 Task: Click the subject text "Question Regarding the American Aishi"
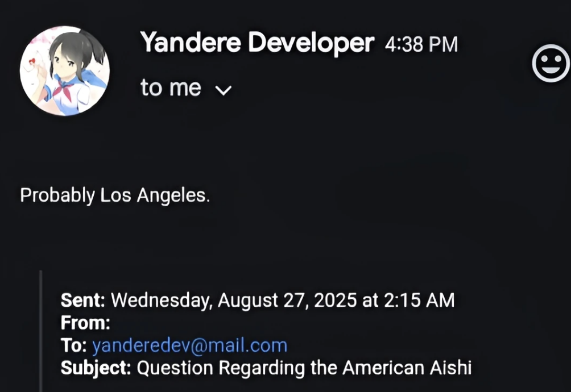pyautogui.click(x=304, y=368)
